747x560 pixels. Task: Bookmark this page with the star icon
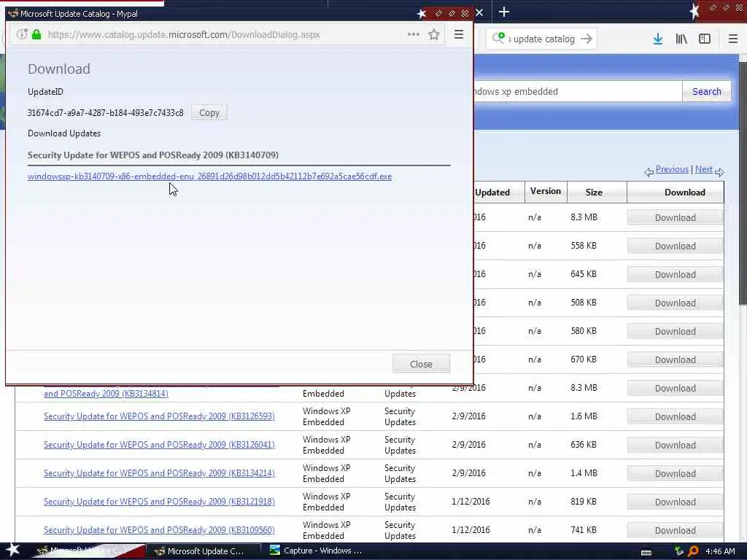pos(433,34)
